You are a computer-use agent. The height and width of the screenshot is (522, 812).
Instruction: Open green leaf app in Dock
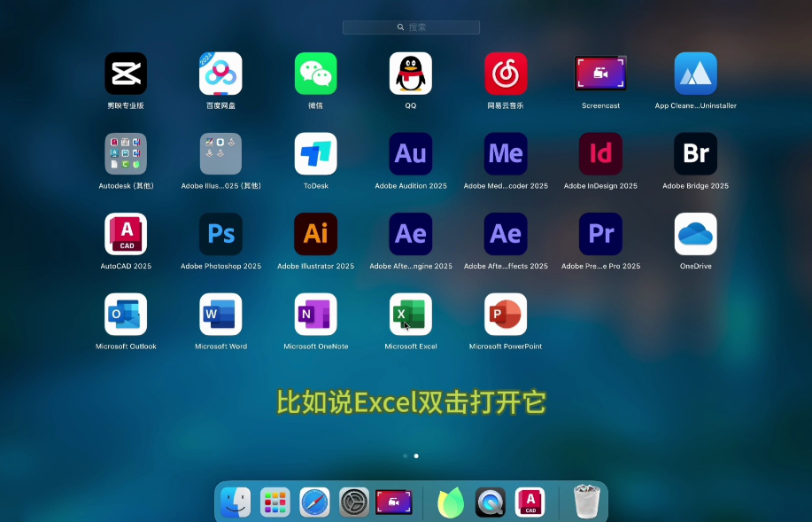[451, 503]
